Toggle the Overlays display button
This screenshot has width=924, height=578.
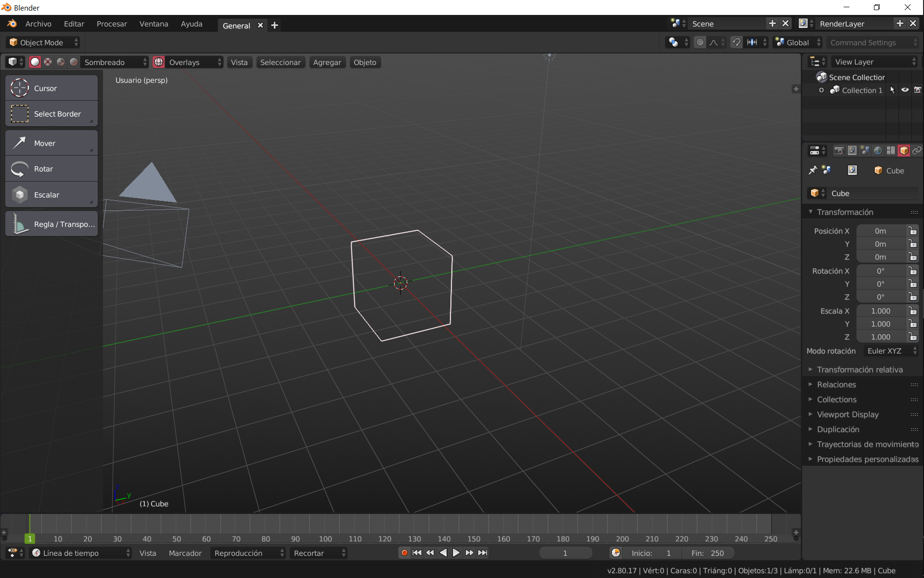pyautogui.click(x=159, y=62)
